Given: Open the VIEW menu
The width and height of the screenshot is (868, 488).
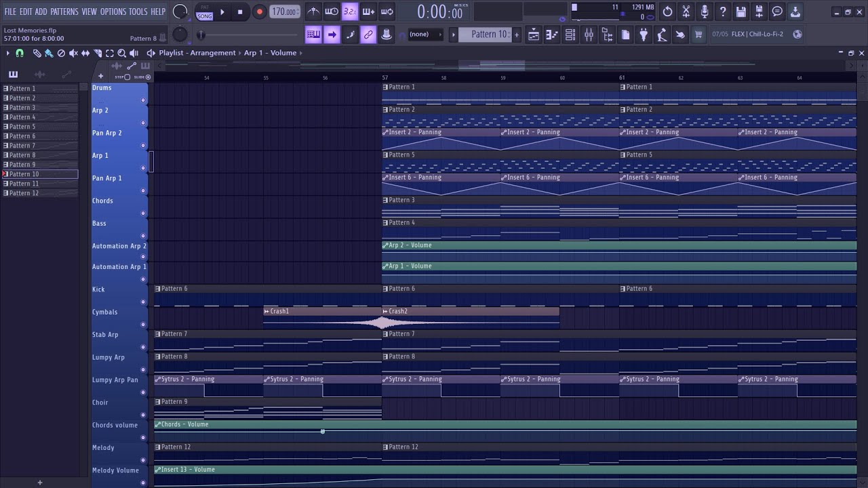Looking at the screenshot, I should point(90,12).
